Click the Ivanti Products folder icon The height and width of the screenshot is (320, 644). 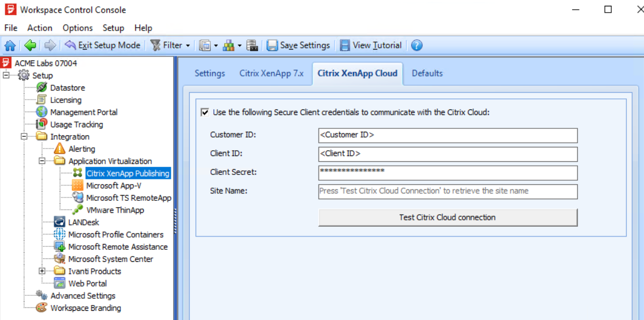coord(60,271)
